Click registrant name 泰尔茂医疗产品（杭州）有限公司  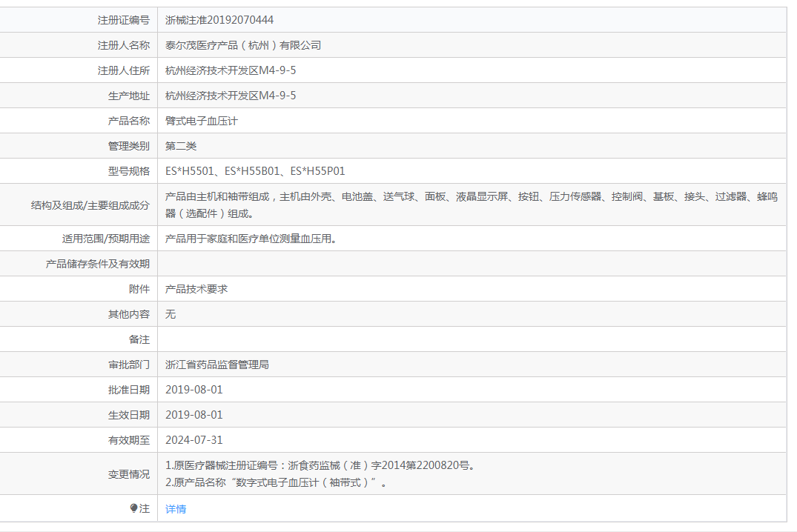click(x=243, y=45)
